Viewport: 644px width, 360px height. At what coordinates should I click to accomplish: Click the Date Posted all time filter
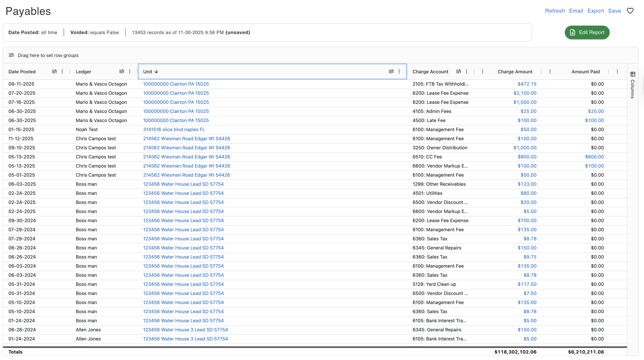pyautogui.click(x=33, y=33)
